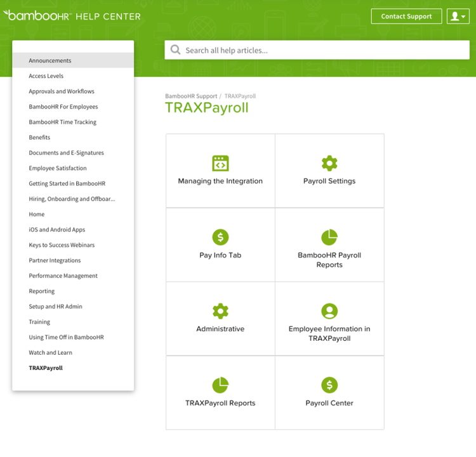Screen dimensions: 476x457
Task: Open the BambooHR Payroll Reports section
Action: (329, 245)
